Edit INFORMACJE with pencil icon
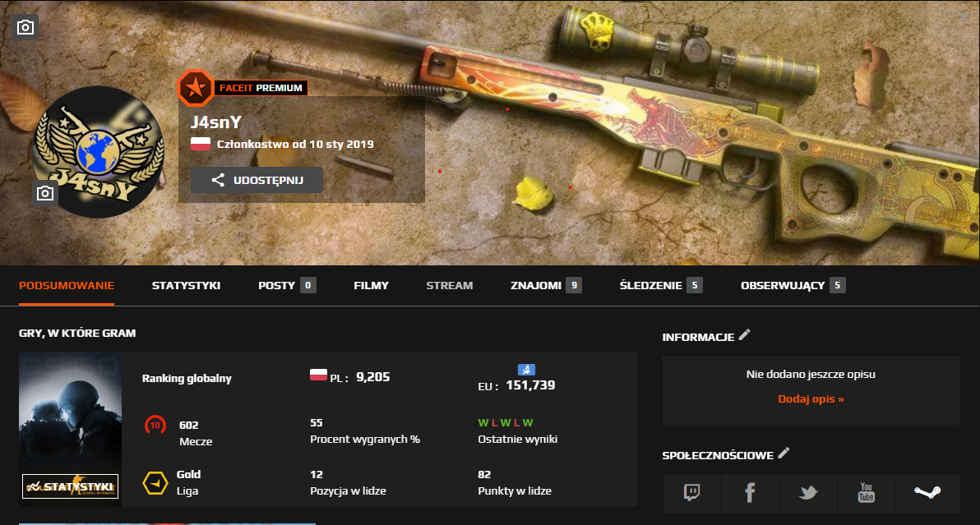Screen dimensions: 980x525 [744, 335]
